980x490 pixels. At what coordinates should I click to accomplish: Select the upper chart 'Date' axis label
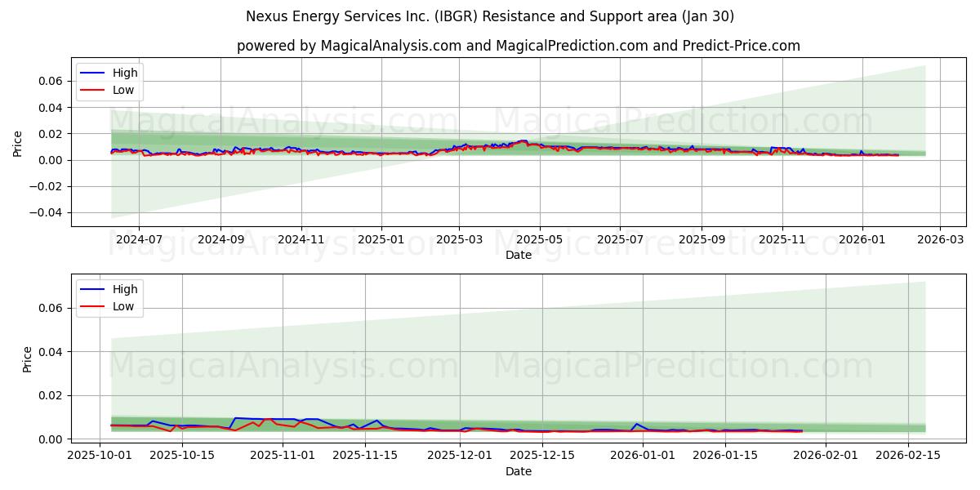click(x=519, y=255)
